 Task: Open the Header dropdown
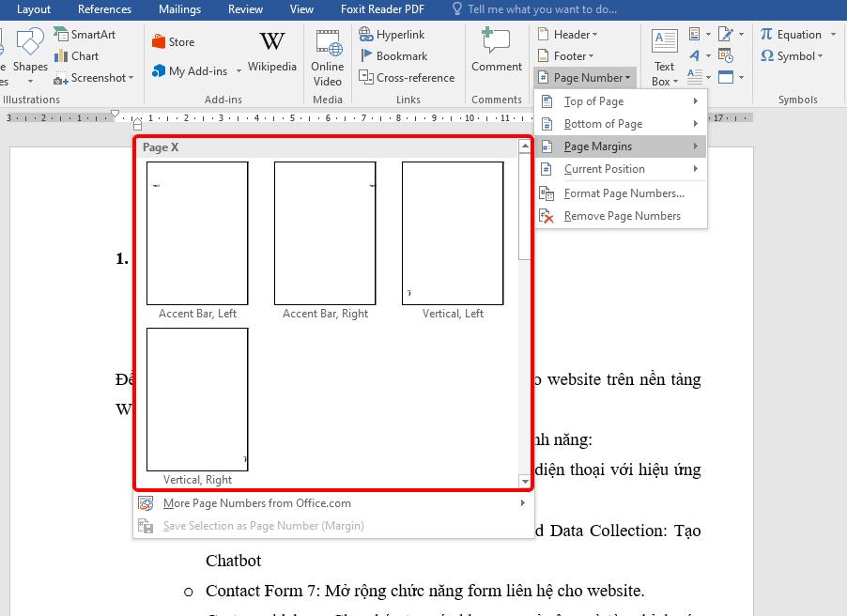tap(566, 34)
